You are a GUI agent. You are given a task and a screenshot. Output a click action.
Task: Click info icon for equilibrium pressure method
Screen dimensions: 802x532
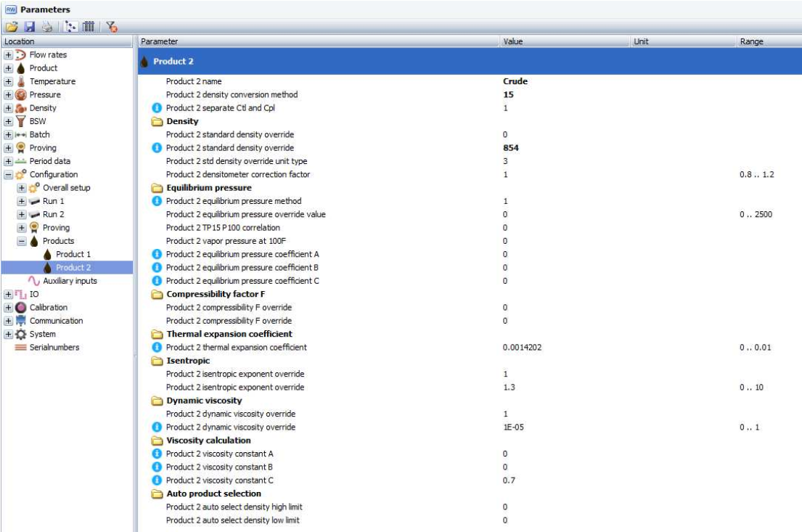point(157,201)
